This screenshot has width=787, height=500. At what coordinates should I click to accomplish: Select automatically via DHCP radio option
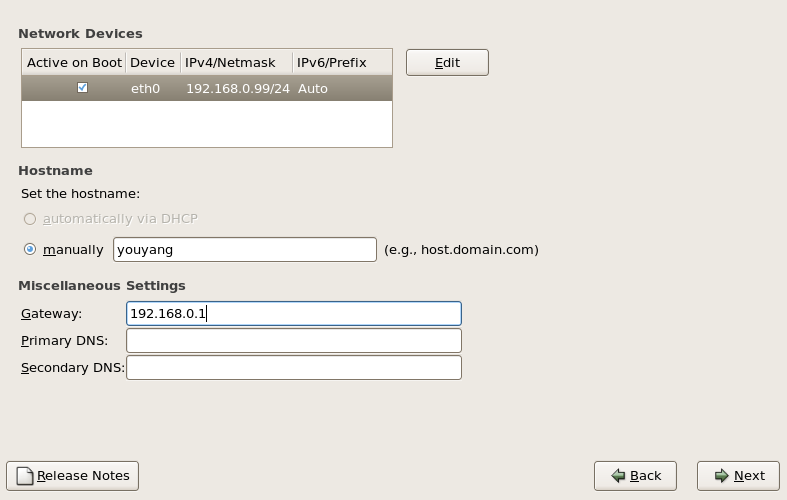[x=30, y=219]
